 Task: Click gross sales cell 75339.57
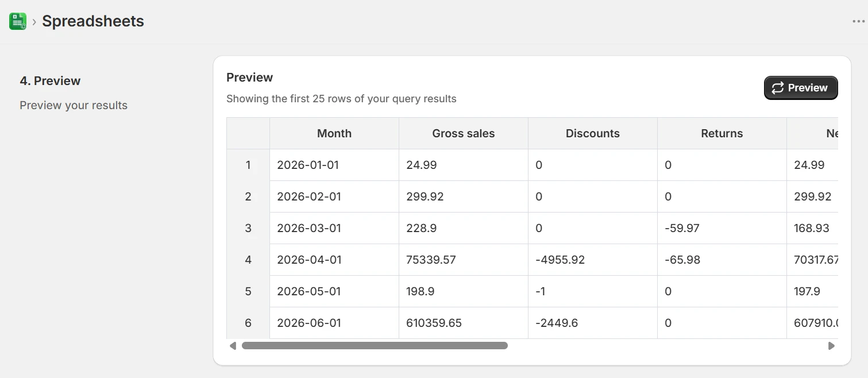pos(464,260)
